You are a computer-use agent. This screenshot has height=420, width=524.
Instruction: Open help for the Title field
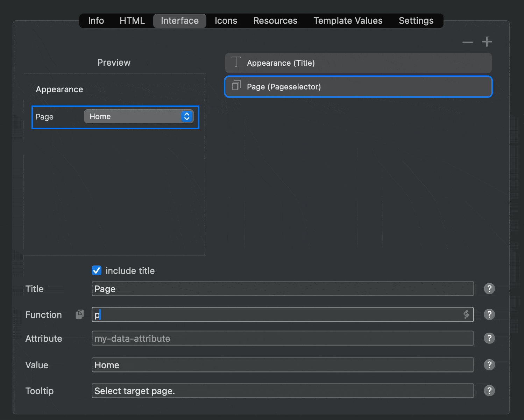point(489,289)
